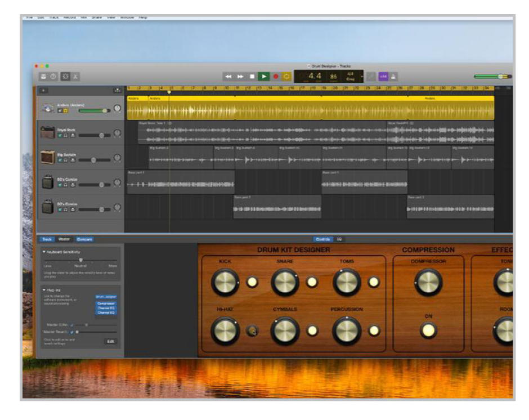Click the Edit button under plug-ins
The width and height of the screenshot is (529, 420).
click(110, 341)
